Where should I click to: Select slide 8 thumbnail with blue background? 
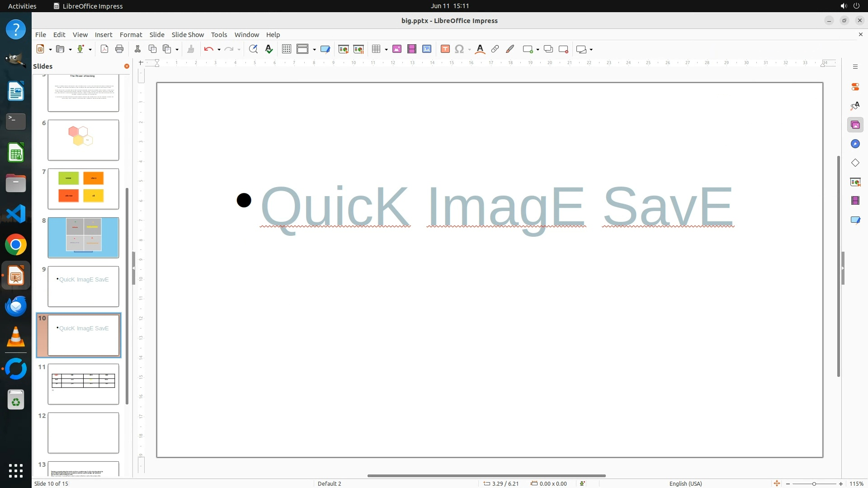(83, 238)
